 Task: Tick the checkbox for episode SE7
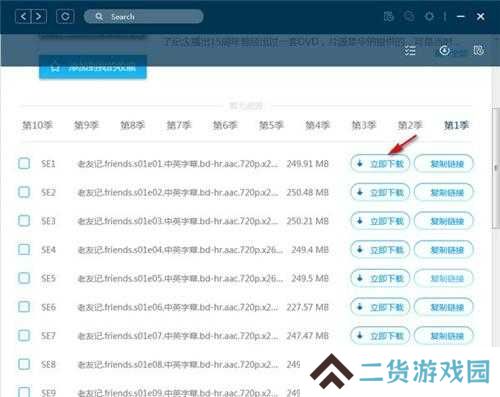pyautogui.click(x=24, y=335)
